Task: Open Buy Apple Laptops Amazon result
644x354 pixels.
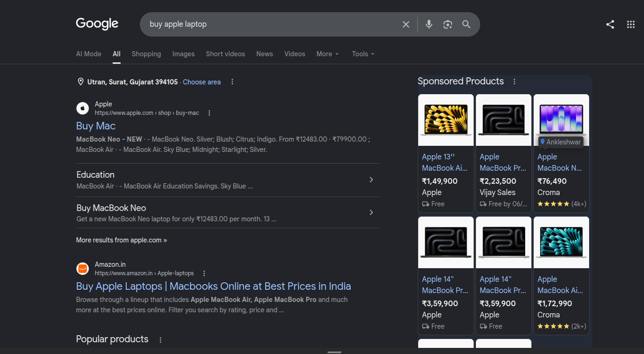Action: click(x=214, y=286)
